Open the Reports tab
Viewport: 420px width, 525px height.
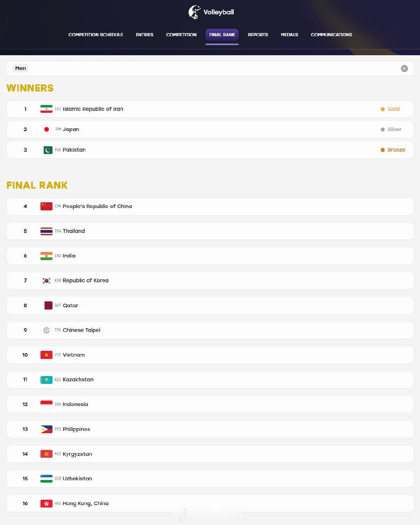pos(258,35)
